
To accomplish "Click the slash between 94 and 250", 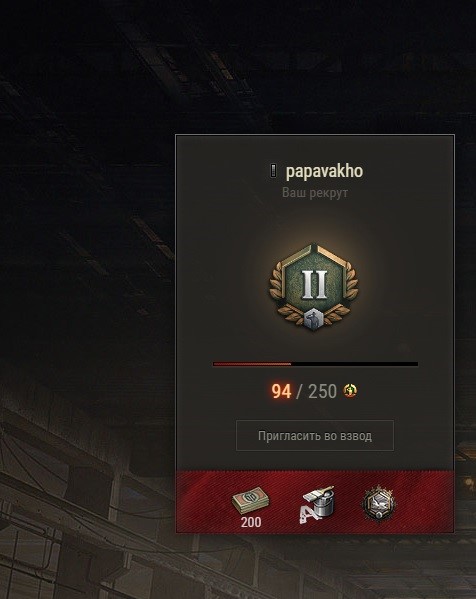I will point(299,392).
